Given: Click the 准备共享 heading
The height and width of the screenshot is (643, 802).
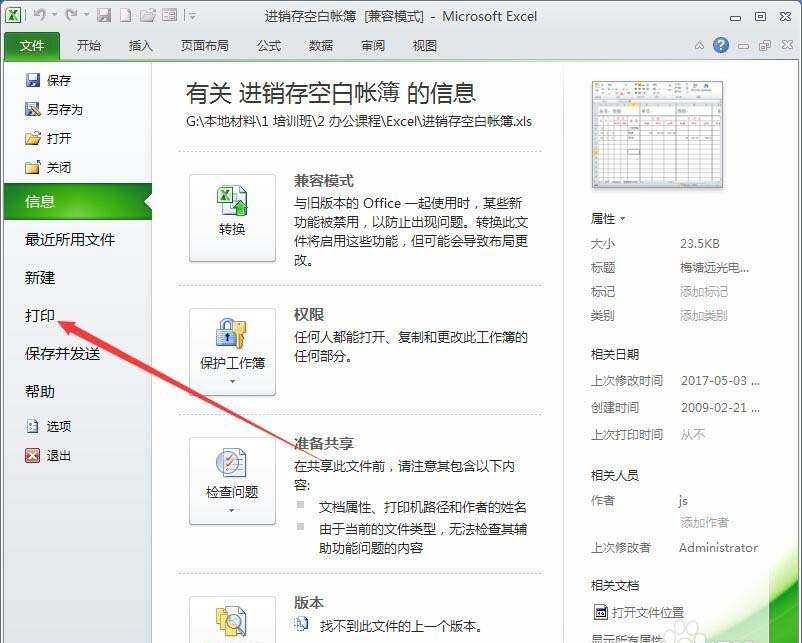Looking at the screenshot, I should click(324, 443).
